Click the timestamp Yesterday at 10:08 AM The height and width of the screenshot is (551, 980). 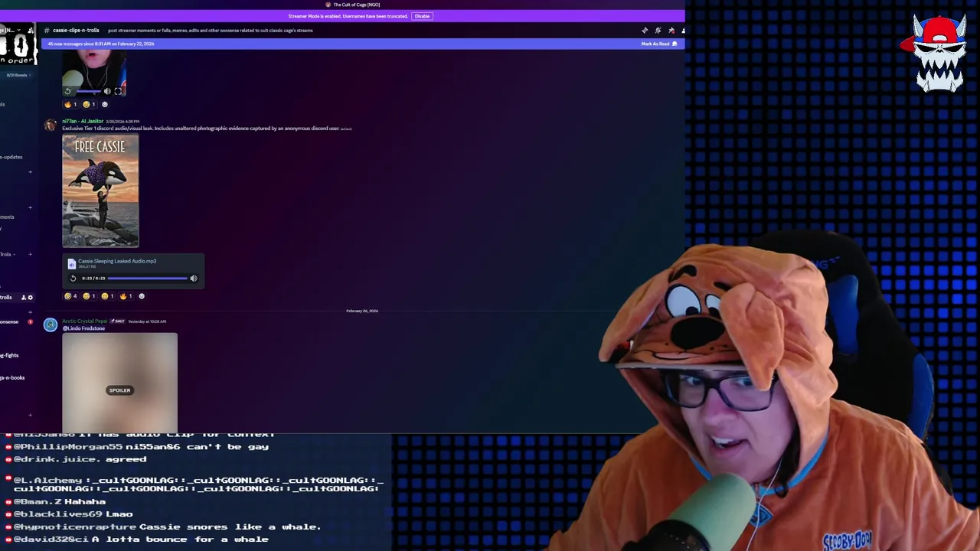147,321
